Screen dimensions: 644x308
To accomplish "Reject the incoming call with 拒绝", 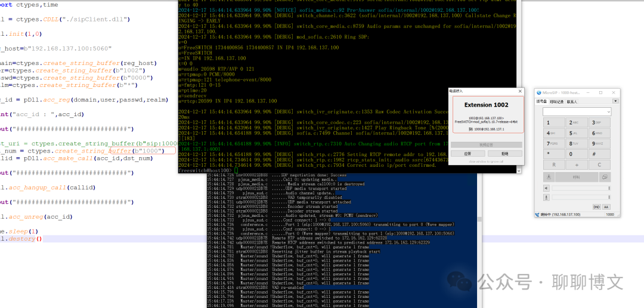I will pos(505,153).
